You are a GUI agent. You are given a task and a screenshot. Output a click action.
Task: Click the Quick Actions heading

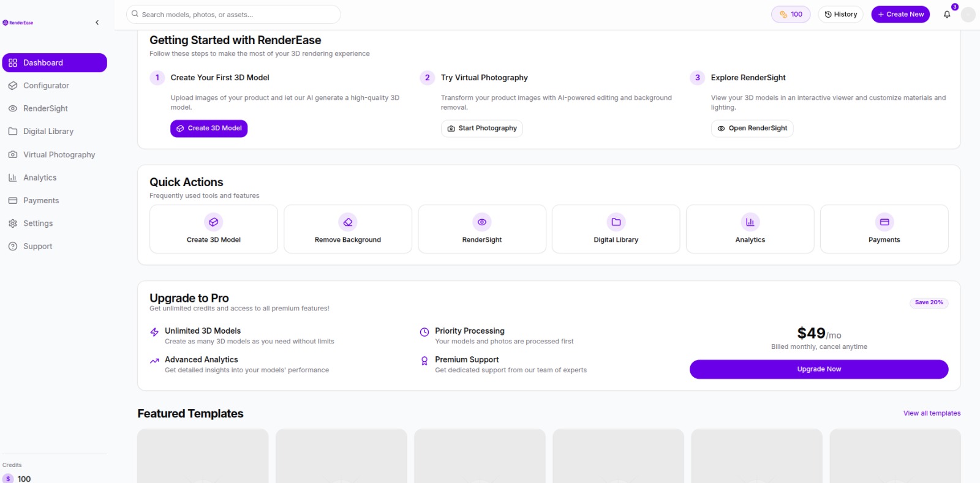pos(186,182)
